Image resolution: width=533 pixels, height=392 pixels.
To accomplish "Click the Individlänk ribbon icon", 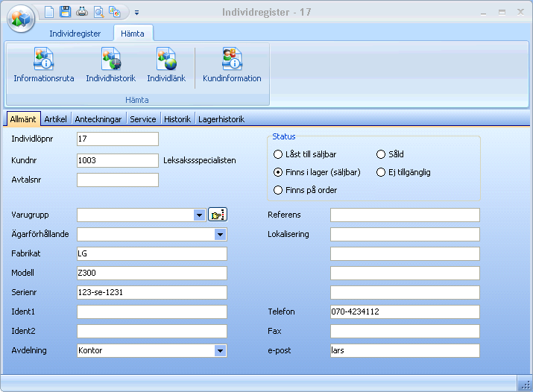I will (x=166, y=66).
